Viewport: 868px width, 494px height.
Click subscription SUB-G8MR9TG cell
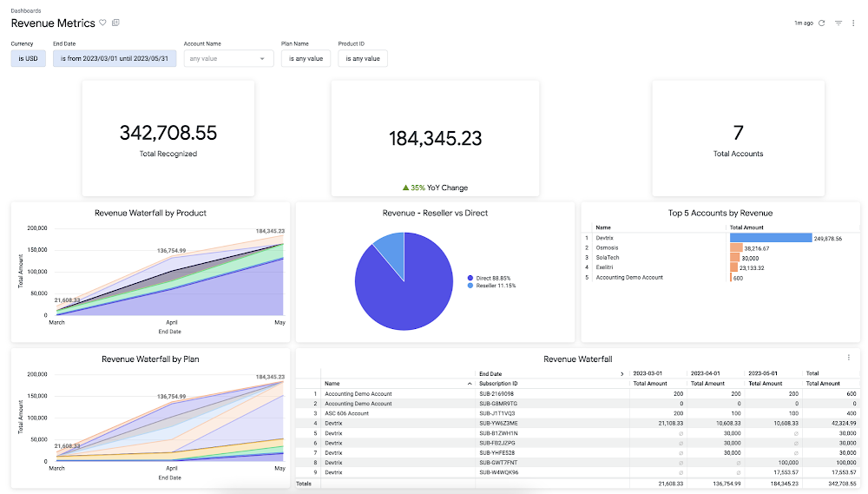click(x=498, y=404)
